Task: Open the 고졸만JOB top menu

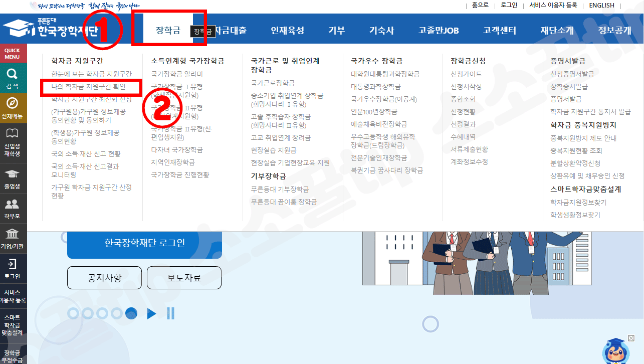Action: (439, 30)
